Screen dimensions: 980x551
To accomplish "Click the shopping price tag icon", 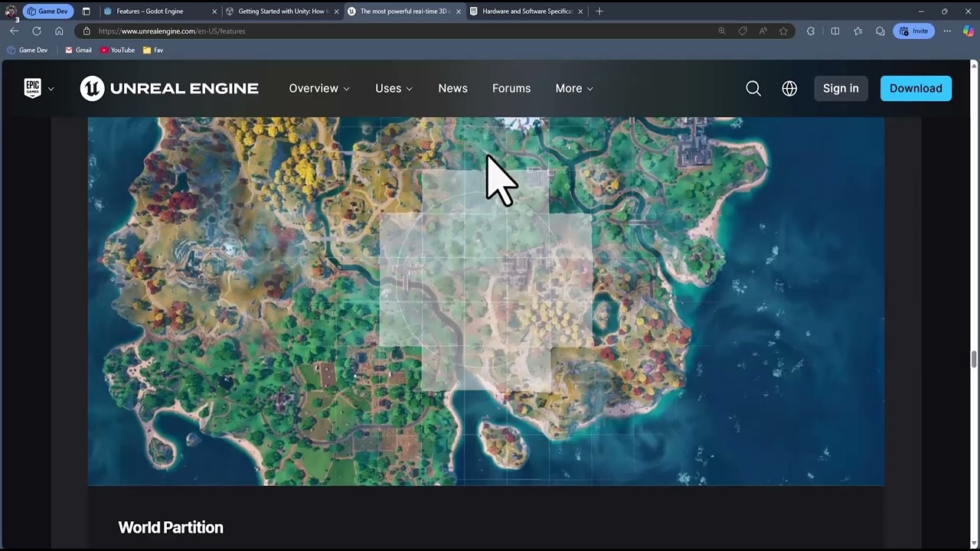I will click(743, 31).
